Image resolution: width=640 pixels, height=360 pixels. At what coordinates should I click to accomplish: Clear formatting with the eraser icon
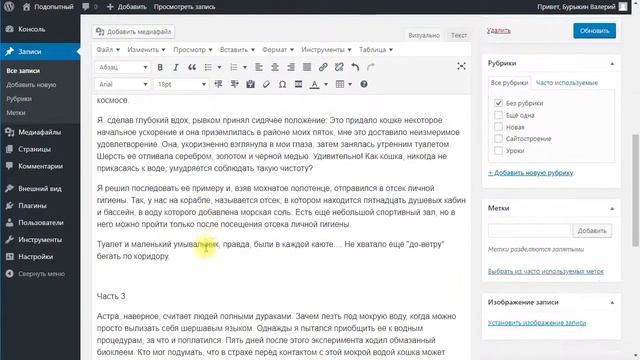[x=266, y=84]
